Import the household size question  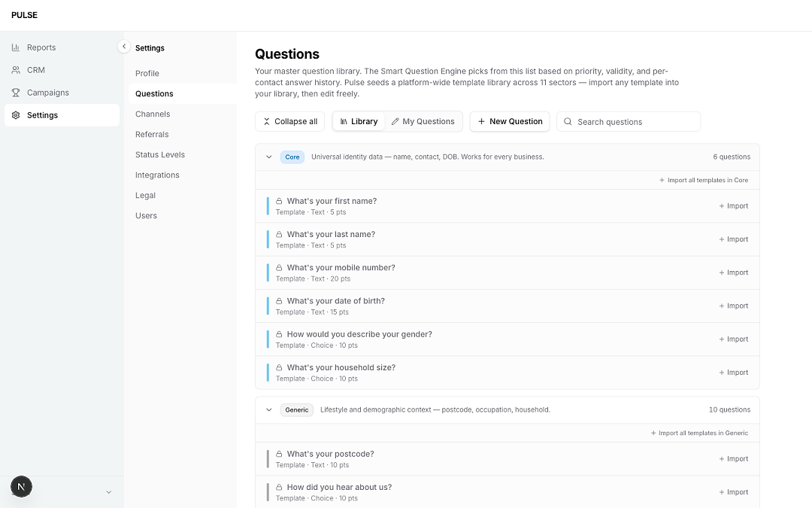pyautogui.click(x=733, y=373)
